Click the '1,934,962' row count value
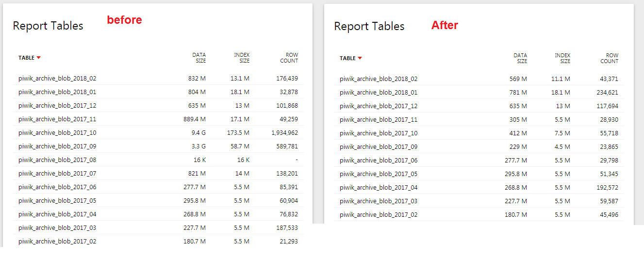 (x=285, y=132)
